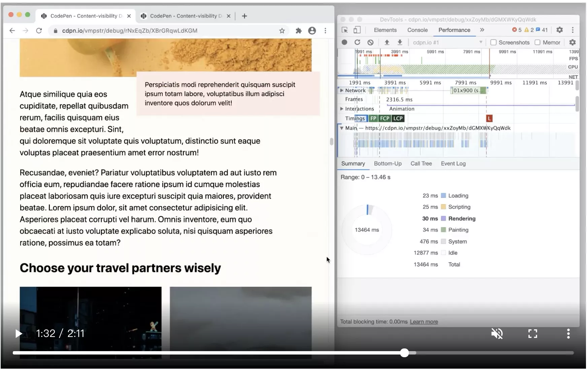Click the left travel partners photo

coord(90,322)
